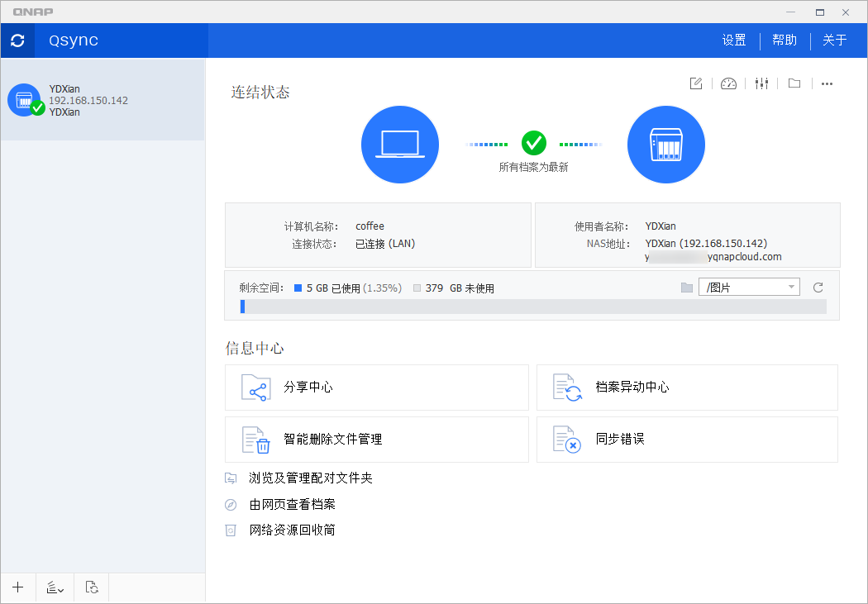Click the compass icon beside 由网页查看档案
Image resolution: width=868 pixels, height=604 pixels.
(231, 505)
